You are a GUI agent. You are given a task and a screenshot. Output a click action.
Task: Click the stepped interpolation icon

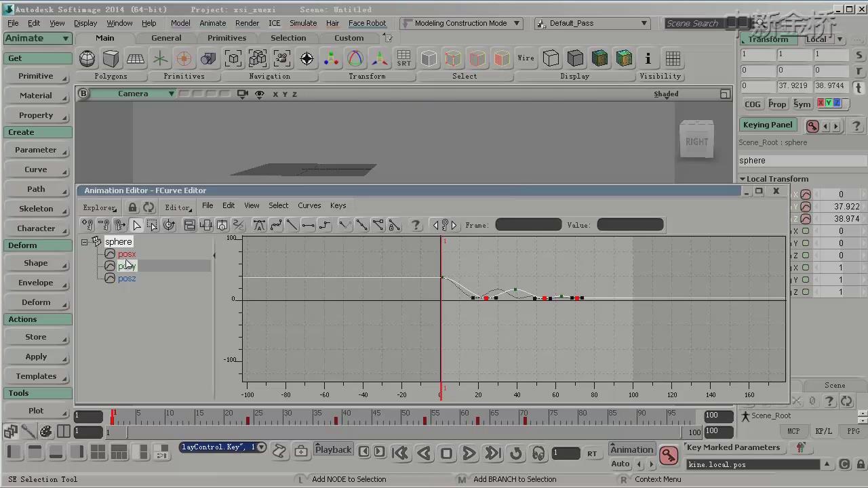tap(325, 225)
